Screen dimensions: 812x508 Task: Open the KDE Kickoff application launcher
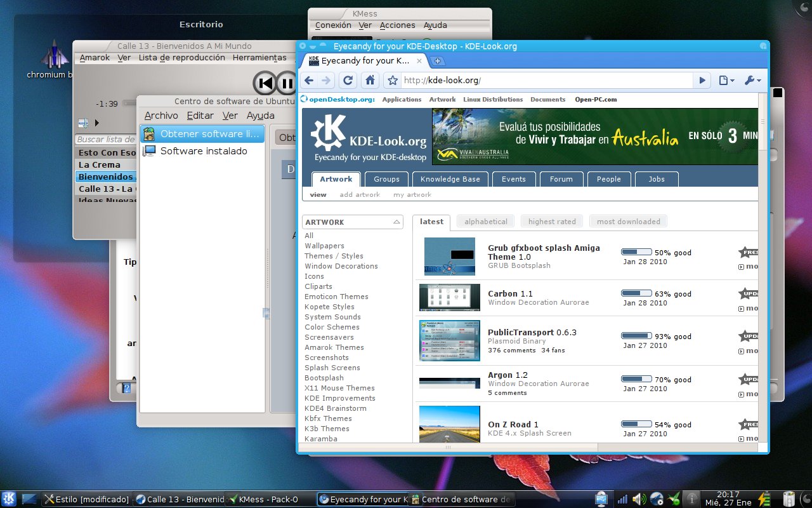tap(10, 499)
